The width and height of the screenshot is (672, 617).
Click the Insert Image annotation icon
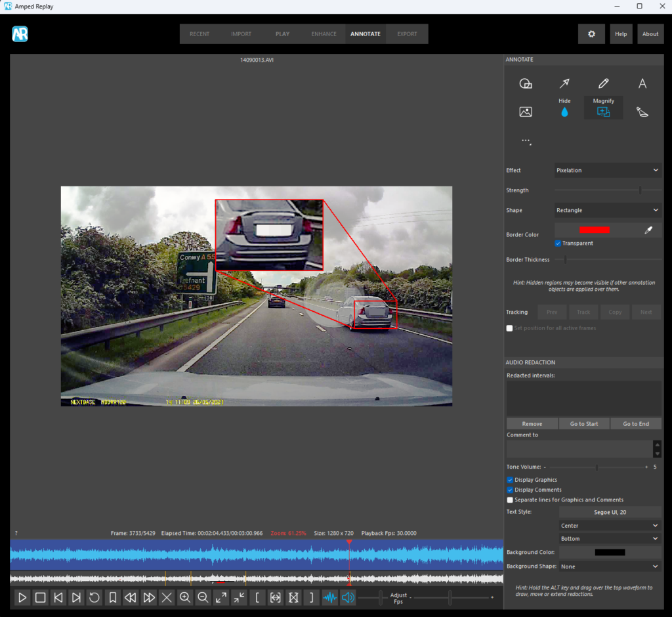(525, 112)
